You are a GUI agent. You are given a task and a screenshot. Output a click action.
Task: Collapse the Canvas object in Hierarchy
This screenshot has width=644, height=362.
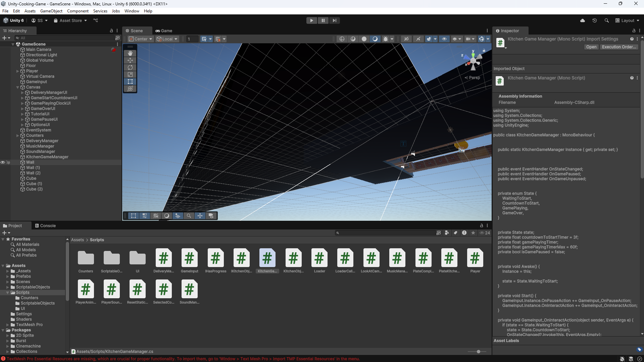tap(18, 87)
